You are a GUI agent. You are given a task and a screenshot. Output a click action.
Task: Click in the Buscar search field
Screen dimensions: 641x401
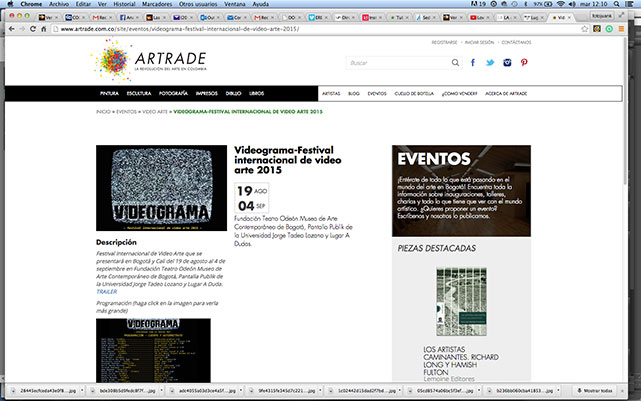[x=398, y=63]
